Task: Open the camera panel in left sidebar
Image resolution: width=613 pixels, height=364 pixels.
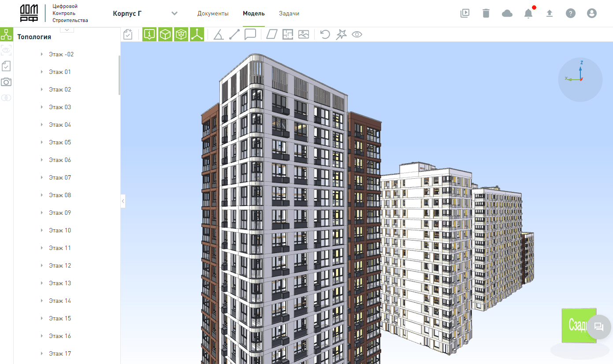Action: pos(6,82)
